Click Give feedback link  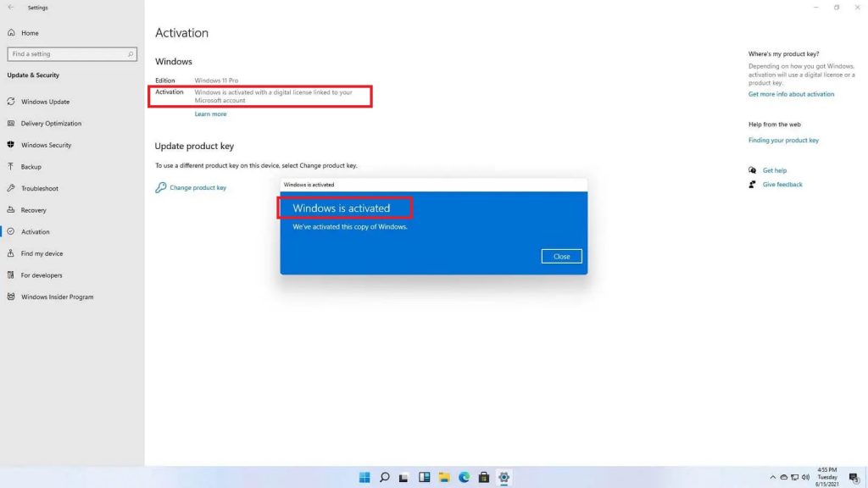pyautogui.click(x=782, y=185)
